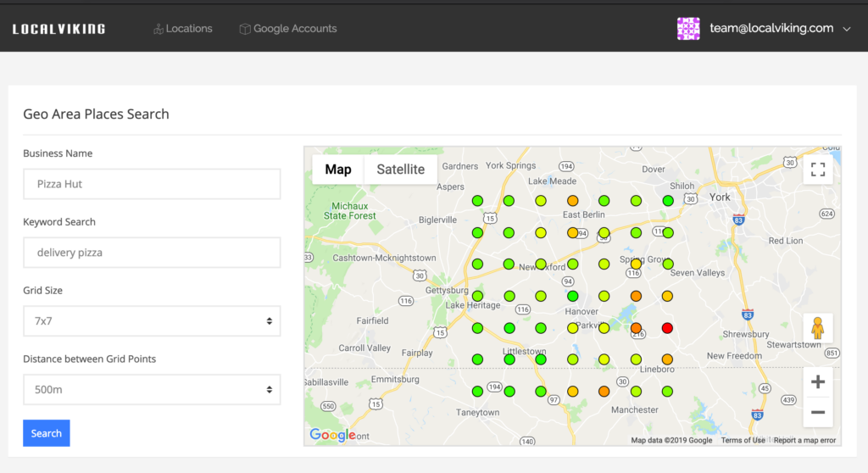Image resolution: width=868 pixels, height=473 pixels.
Task: Click the Michaux State Forest label
Action: pos(349,211)
